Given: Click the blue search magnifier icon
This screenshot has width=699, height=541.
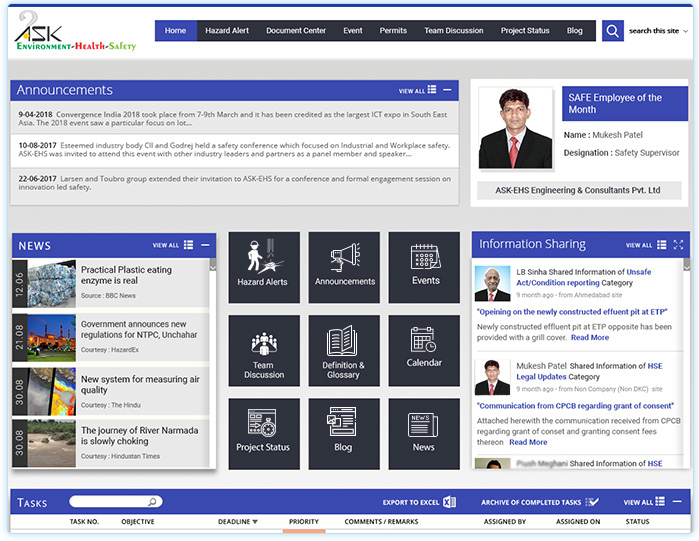Looking at the screenshot, I should pyautogui.click(x=612, y=31).
